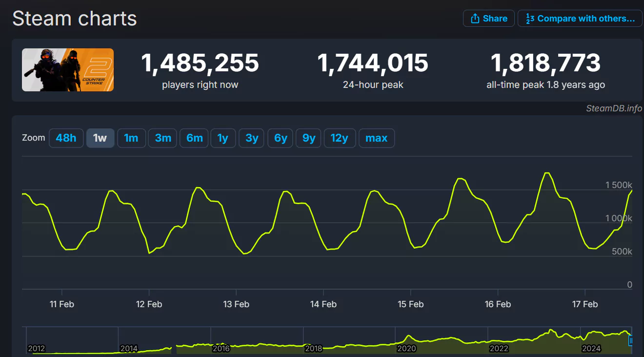Image resolution: width=644 pixels, height=357 pixels.
Task: Click the 1 000k y-axis label
Action: click(x=619, y=218)
